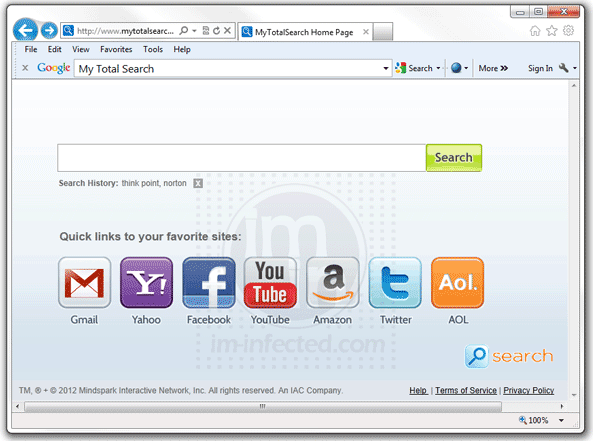Open Google toolbar wrench settings icon

point(564,68)
